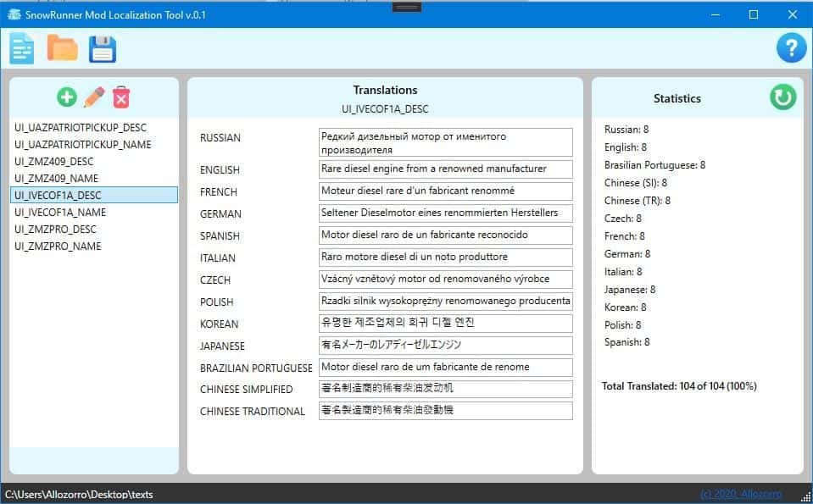Choose UI_IVECOF1A_NAME from the list
Viewport: 813px width, 504px height.
pyautogui.click(x=60, y=213)
